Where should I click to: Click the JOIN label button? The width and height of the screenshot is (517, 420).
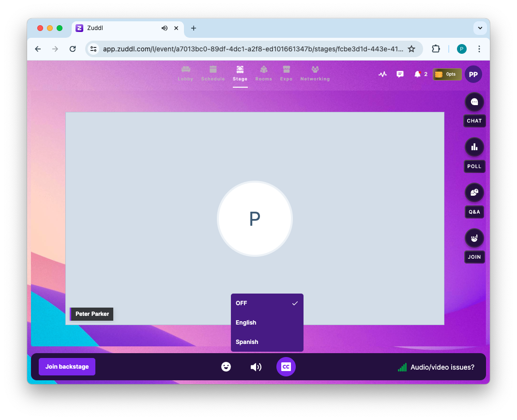coord(474,257)
